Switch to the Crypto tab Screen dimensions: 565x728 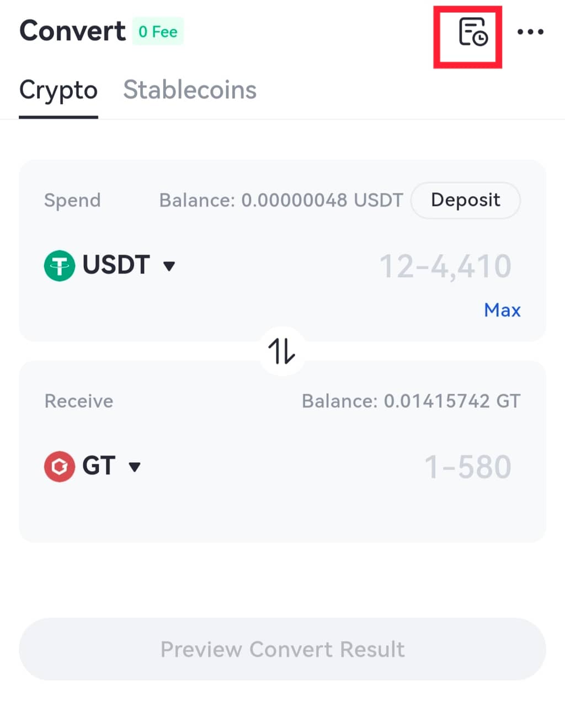(x=58, y=90)
